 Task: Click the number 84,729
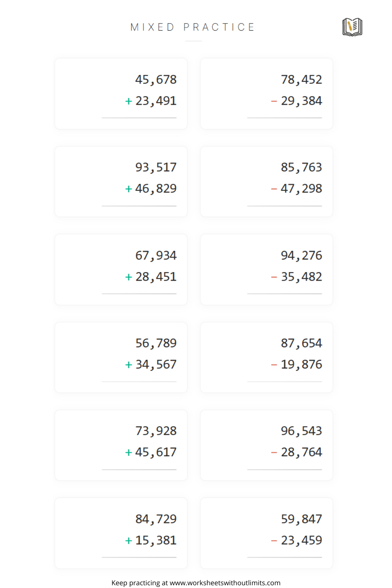click(x=156, y=519)
